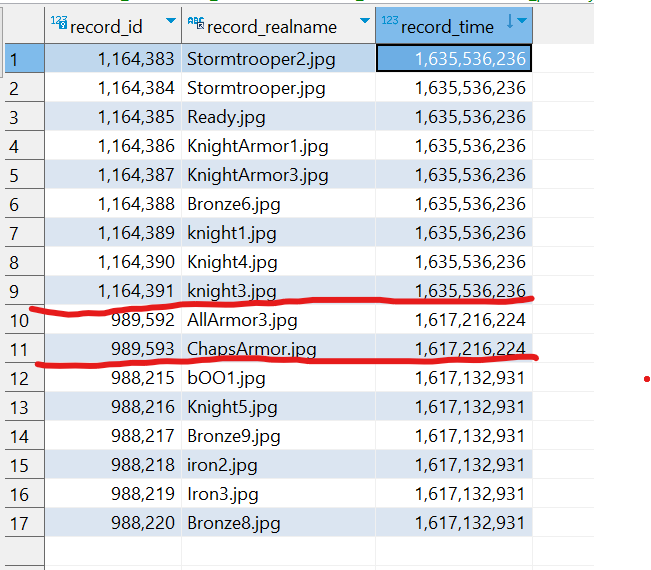Click record_time cell of Ready.jpg row

tap(454, 117)
